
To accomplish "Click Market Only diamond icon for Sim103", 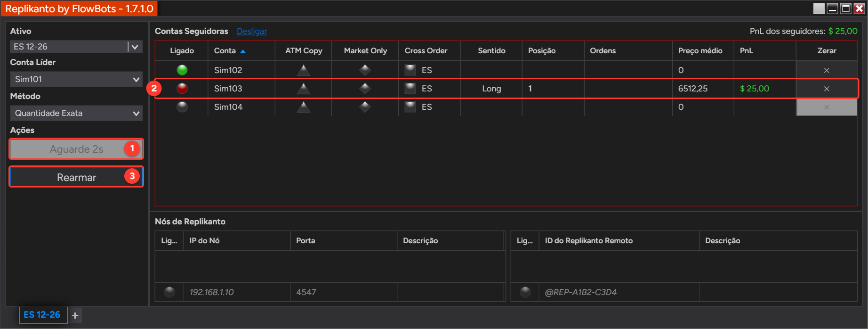I will pos(365,89).
